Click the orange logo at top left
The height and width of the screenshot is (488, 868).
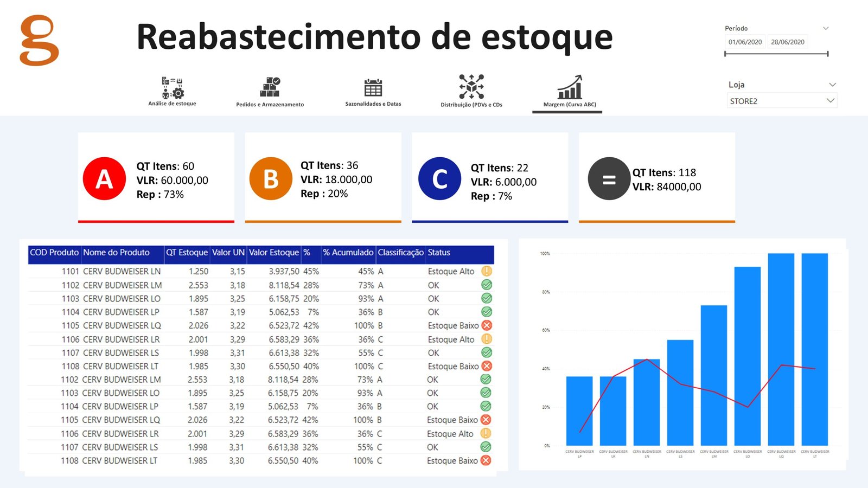39,41
